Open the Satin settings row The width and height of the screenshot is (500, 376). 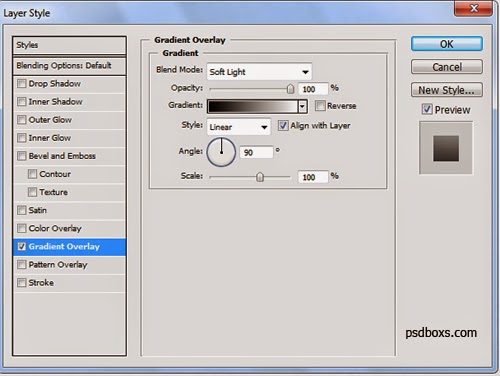tap(69, 210)
